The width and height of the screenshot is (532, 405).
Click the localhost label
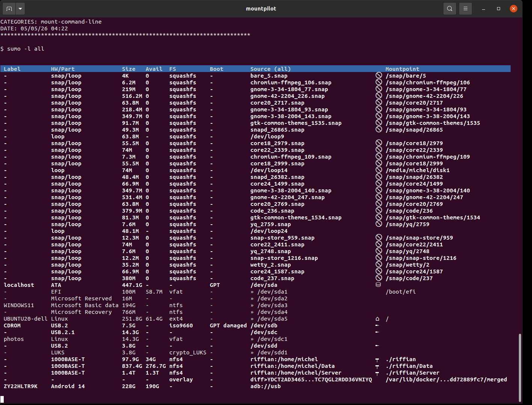(19, 285)
